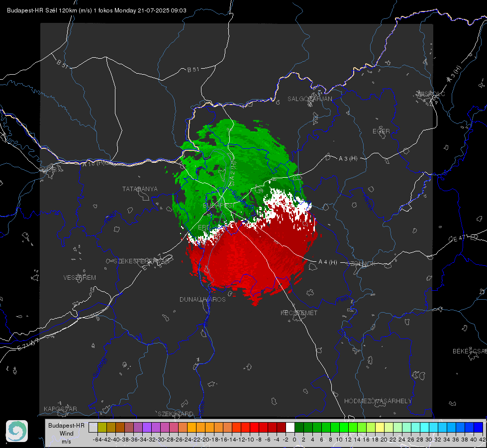Click the VESZPRÉM city label
Screen dimensions: 487x448
point(80,278)
